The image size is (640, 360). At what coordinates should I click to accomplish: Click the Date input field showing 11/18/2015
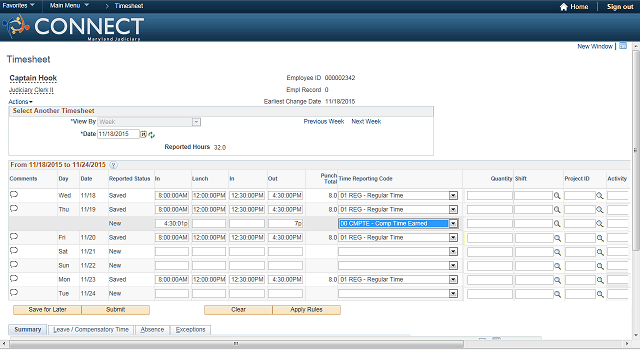(x=118, y=134)
